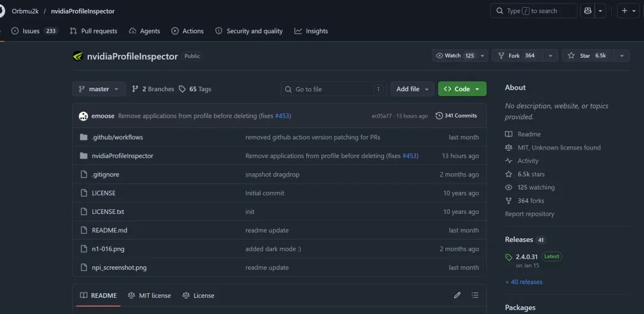644x314 pixels.
Task: Click the nvidiaProfileInspector breadcrumb link
Action: [82, 11]
